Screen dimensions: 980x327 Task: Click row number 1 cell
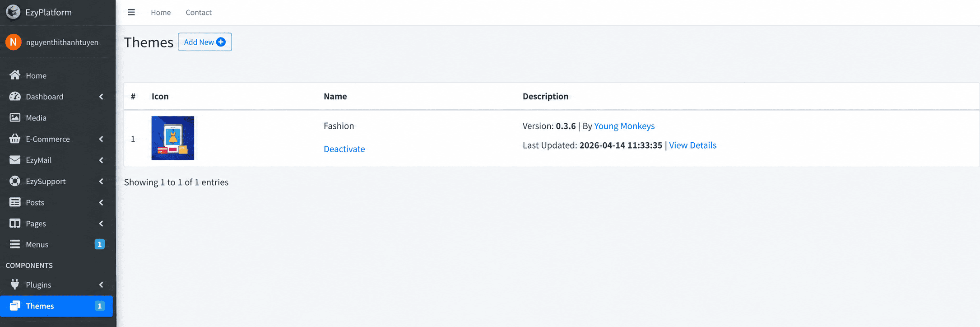tap(133, 139)
